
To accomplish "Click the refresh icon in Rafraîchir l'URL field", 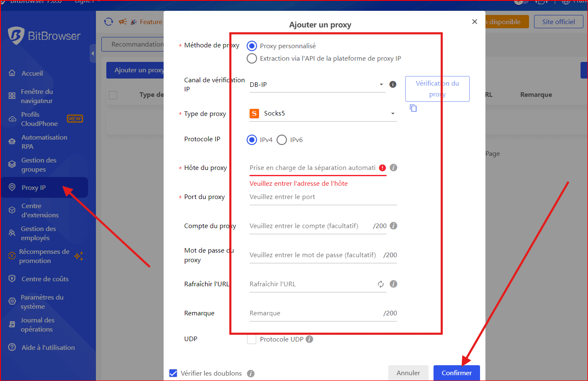I will tap(380, 284).
